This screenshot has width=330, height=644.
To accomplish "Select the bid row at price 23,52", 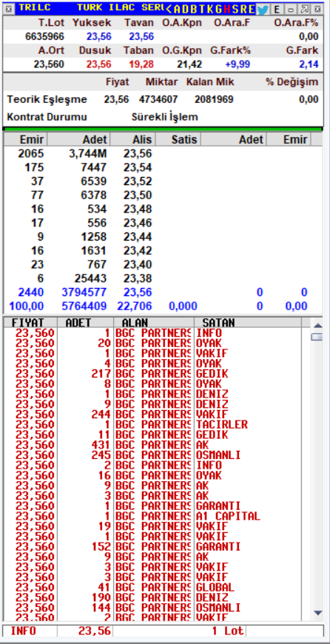I will pos(162,181).
